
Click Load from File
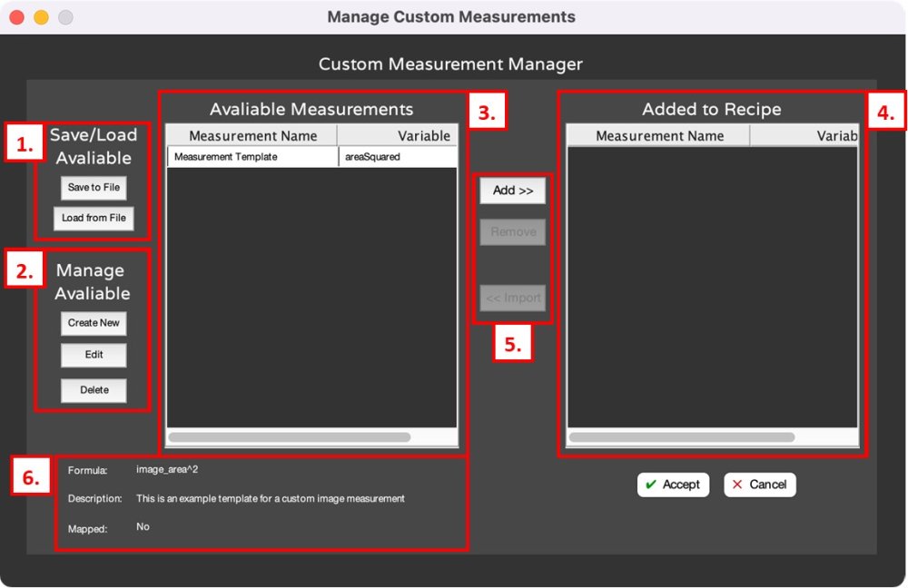coord(93,219)
